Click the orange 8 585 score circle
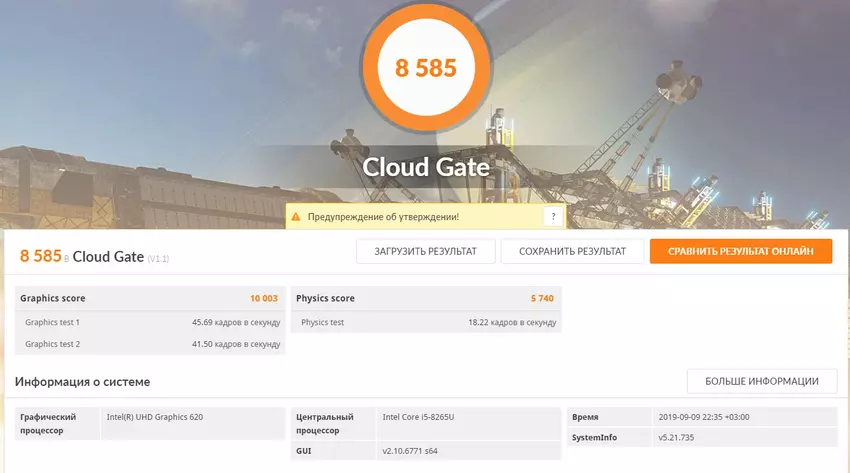Viewport: 850px width, 473px height. point(426,68)
